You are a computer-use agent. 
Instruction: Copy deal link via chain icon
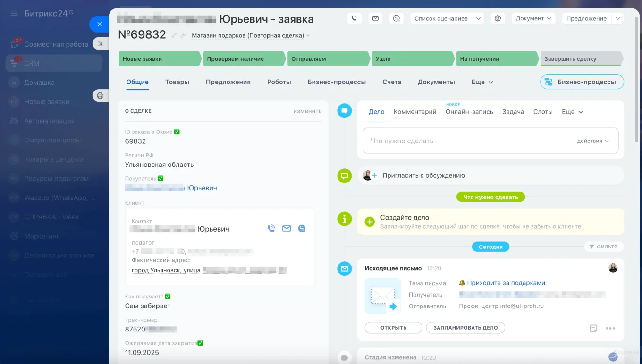pos(183,35)
